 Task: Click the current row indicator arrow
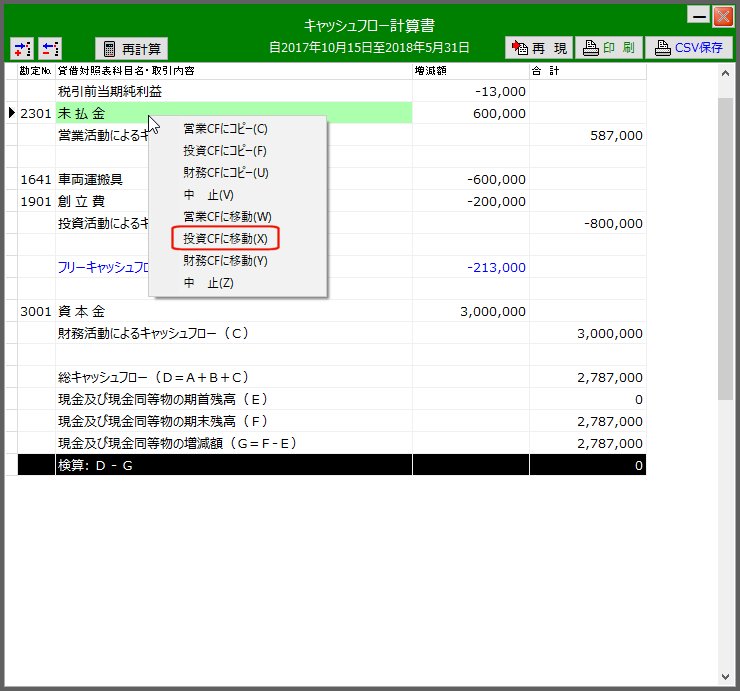tap(12, 113)
